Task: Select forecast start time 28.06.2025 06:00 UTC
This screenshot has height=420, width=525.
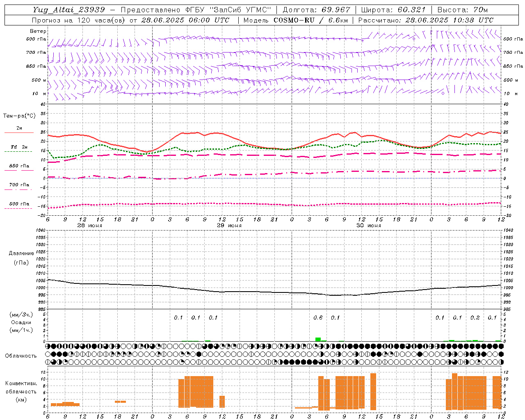Action: coord(185,20)
